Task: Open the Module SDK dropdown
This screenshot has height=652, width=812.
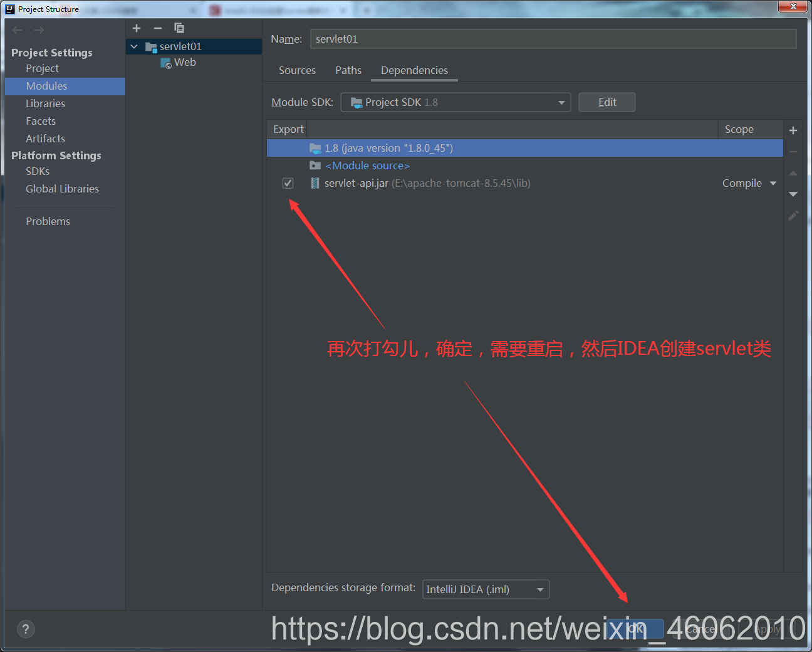Action: pos(455,102)
